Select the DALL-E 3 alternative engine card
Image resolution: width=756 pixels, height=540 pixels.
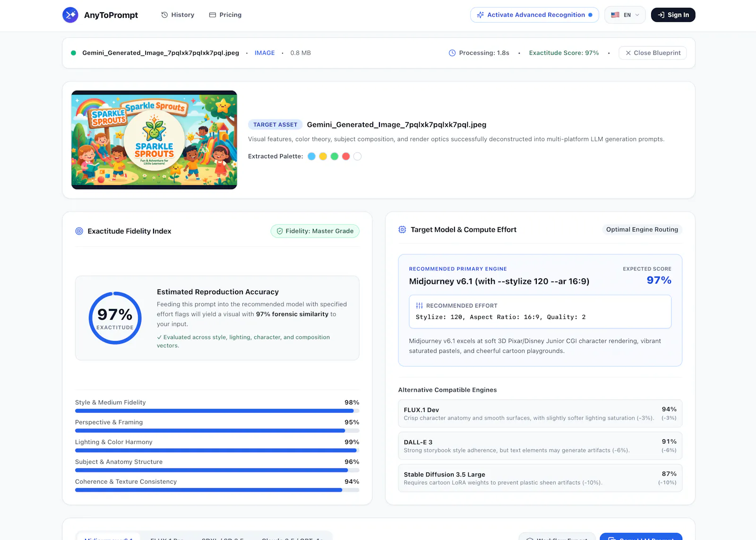(540, 446)
